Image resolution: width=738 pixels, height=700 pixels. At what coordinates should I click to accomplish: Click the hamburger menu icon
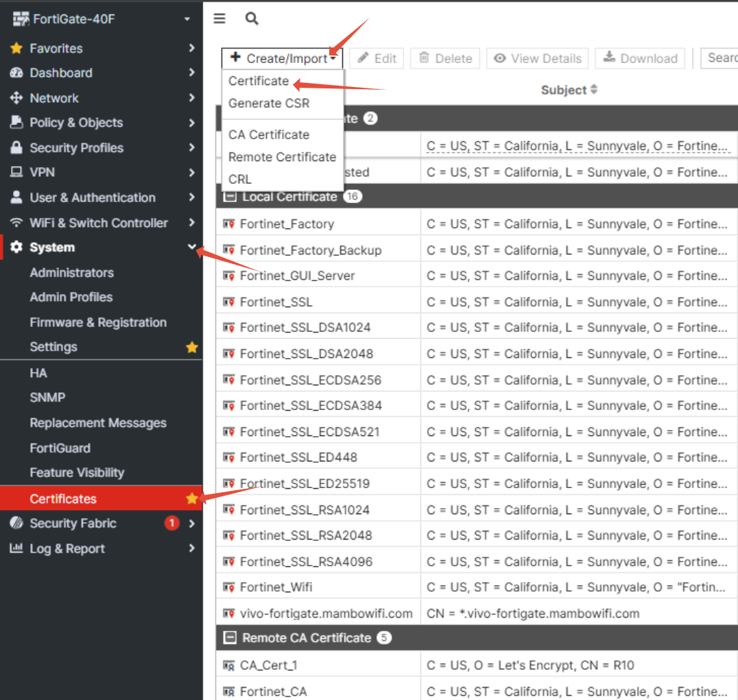(219, 19)
